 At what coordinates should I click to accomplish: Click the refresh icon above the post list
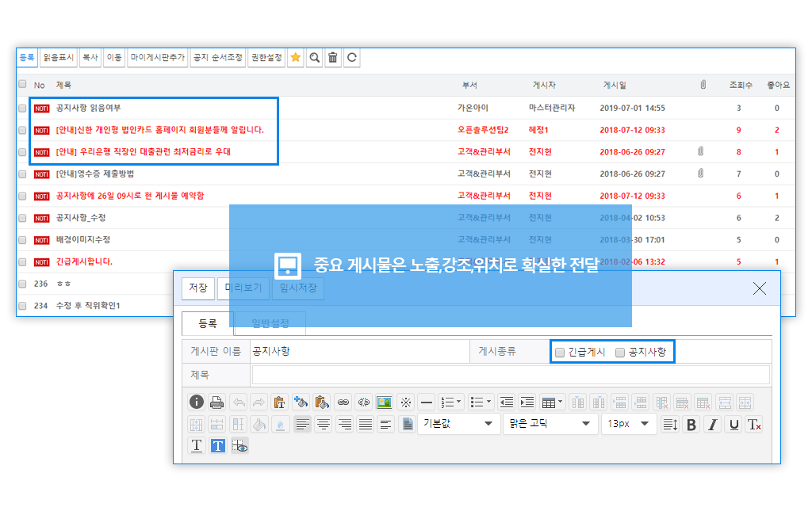[x=351, y=58]
